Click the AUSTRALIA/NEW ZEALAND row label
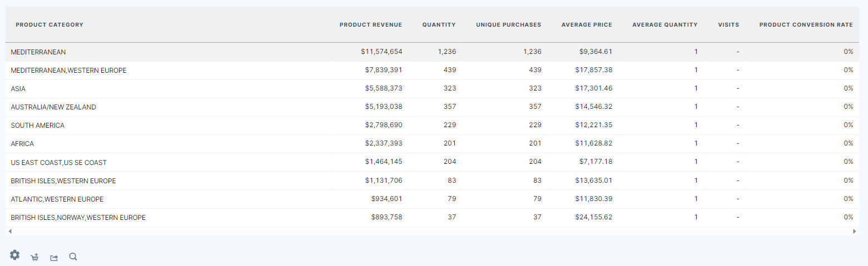The width and height of the screenshot is (868, 266). click(53, 107)
